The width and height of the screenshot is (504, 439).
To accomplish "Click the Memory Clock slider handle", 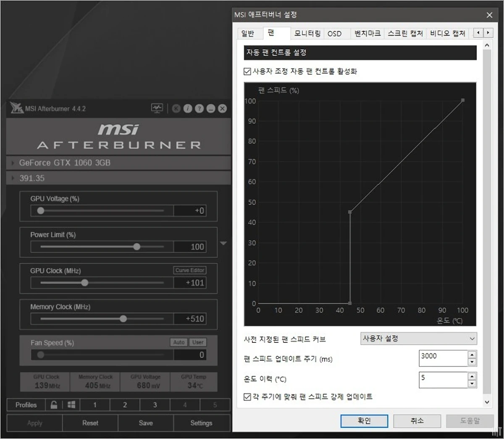I will 123,319.
